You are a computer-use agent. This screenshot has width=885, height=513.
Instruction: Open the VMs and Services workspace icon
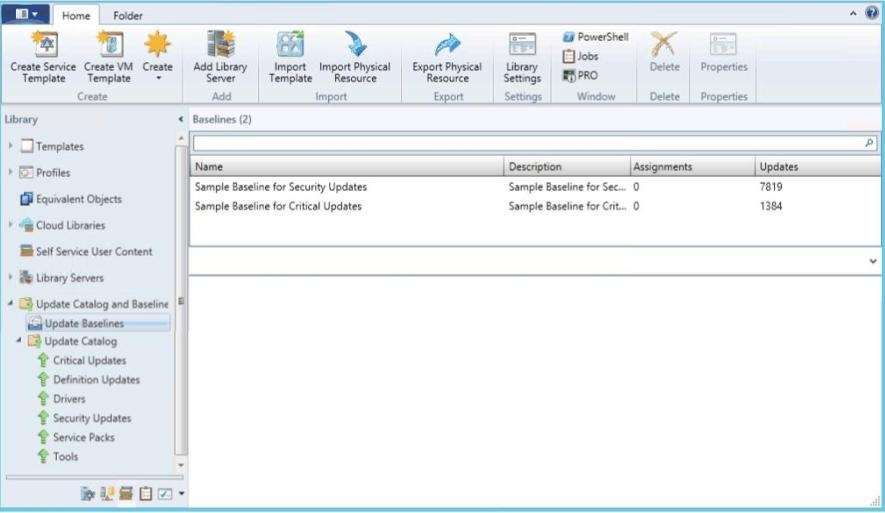tap(87, 494)
